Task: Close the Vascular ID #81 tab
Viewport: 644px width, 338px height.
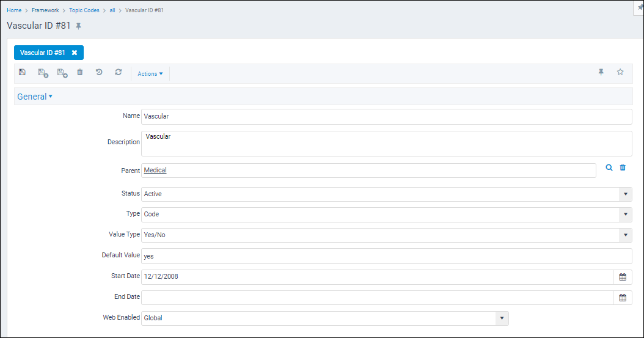Action: (75, 53)
